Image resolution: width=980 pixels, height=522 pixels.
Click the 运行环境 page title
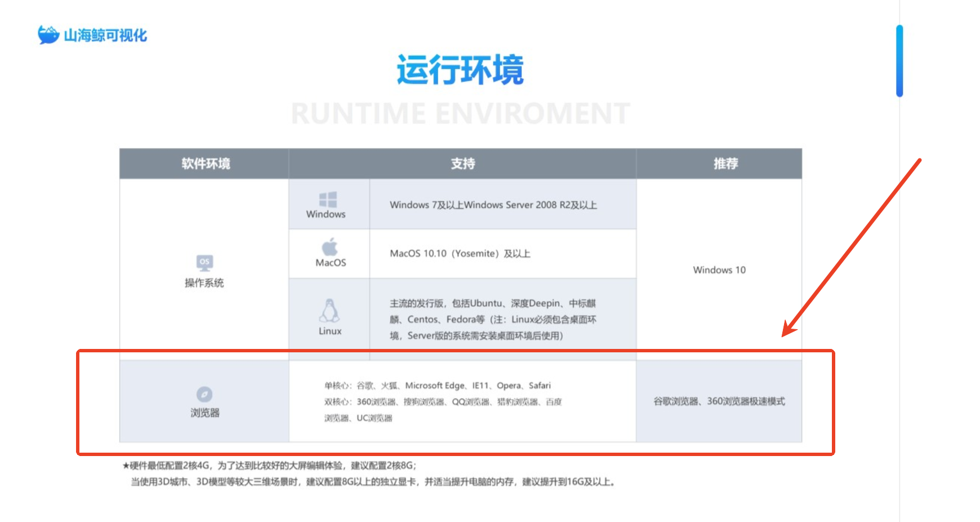[460, 70]
